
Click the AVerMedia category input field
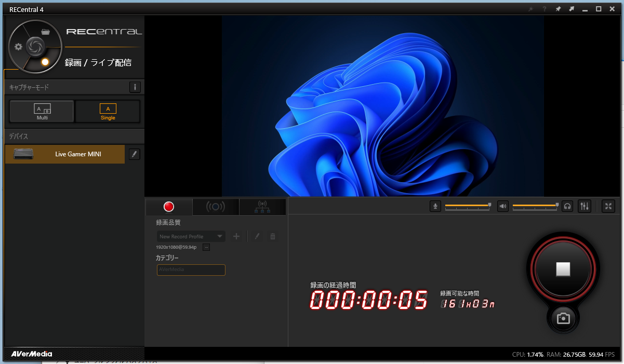click(x=191, y=270)
